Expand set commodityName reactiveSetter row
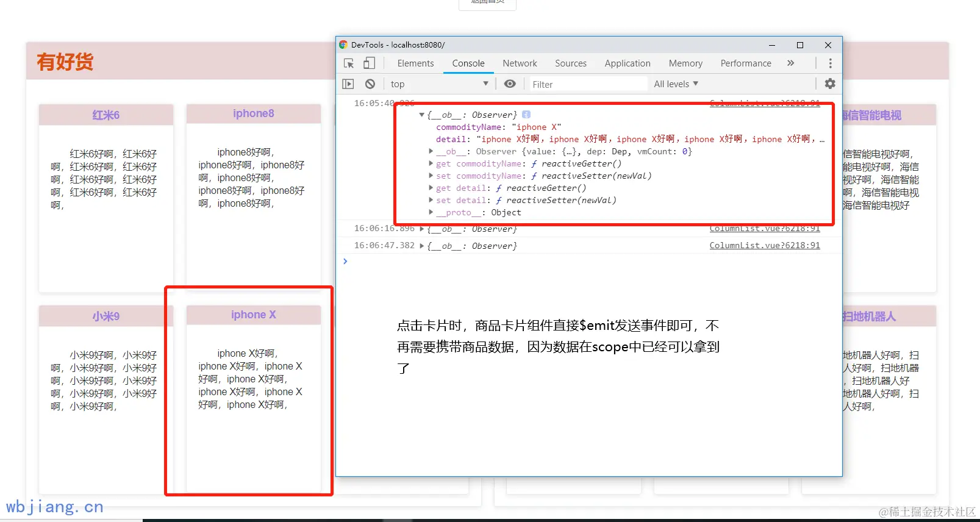The image size is (980, 522). (x=431, y=176)
